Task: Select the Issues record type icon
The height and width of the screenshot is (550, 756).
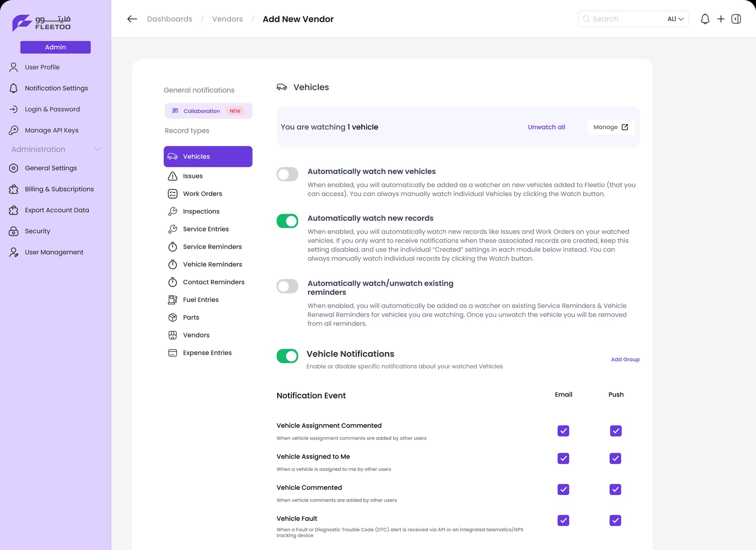Action: [x=173, y=176]
